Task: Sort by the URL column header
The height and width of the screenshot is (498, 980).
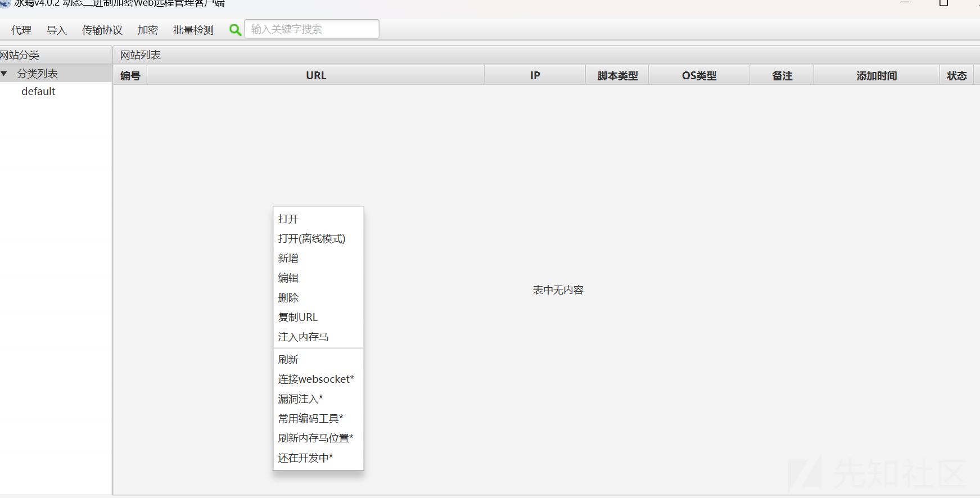Action: tap(316, 75)
